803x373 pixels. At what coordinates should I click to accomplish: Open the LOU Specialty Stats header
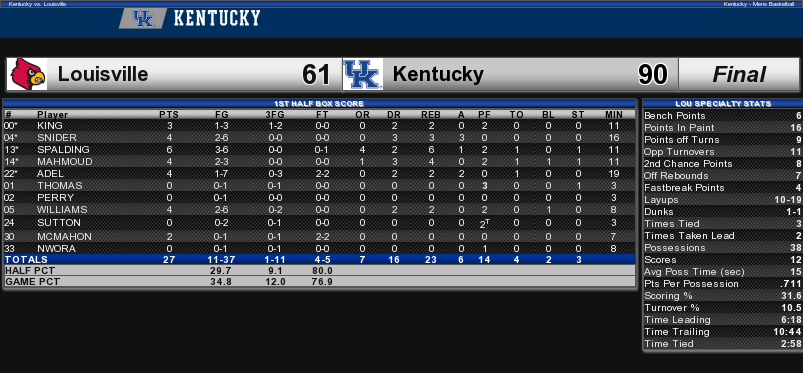click(x=723, y=103)
